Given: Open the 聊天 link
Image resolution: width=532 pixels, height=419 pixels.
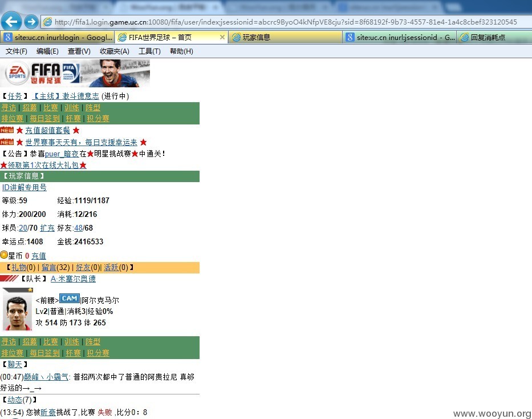Looking at the screenshot, I should (15, 365).
